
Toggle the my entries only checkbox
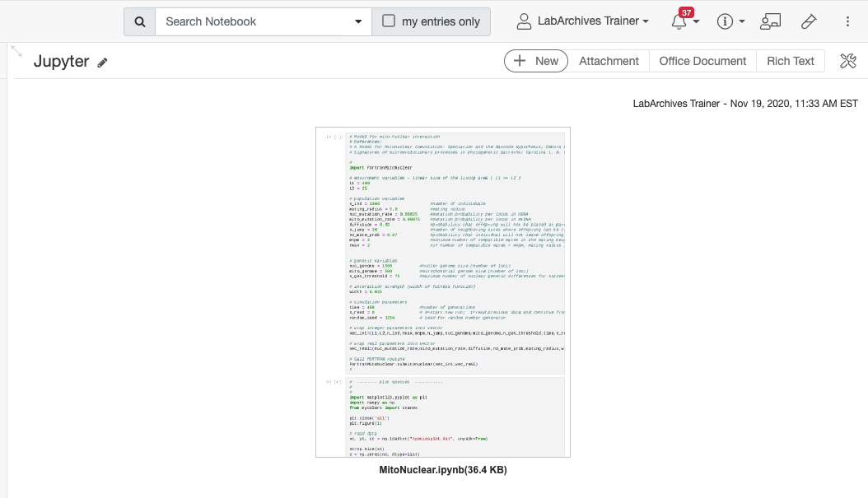click(x=390, y=21)
